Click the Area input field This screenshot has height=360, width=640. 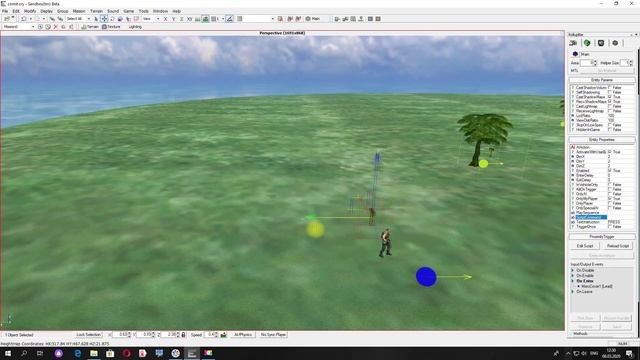pyautogui.click(x=586, y=63)
